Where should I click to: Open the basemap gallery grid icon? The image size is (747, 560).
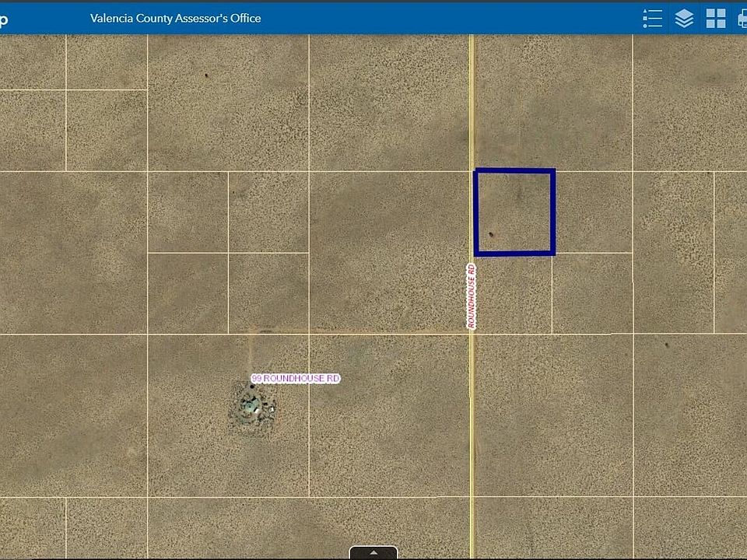(716, 19)
